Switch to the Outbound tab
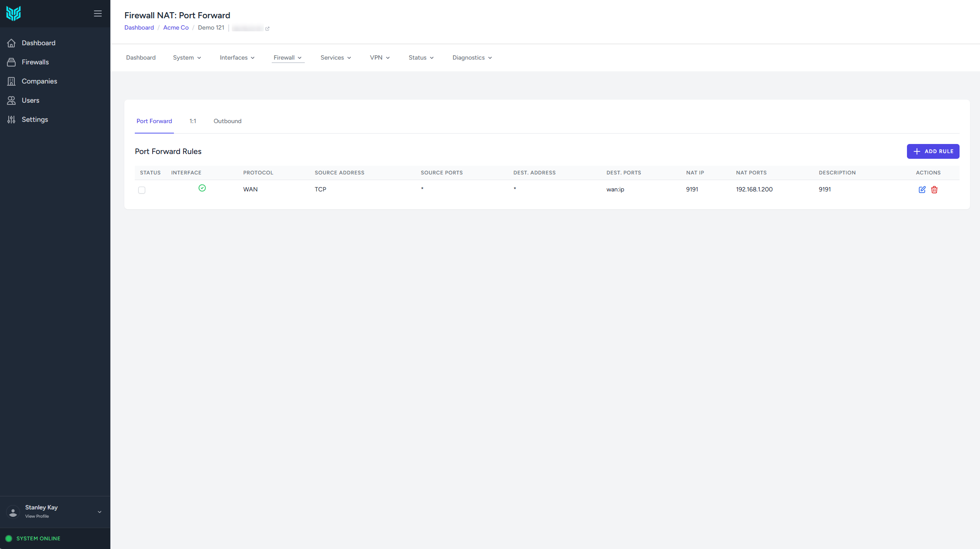This screenshot has width=980, height=549. click(227, 121)
